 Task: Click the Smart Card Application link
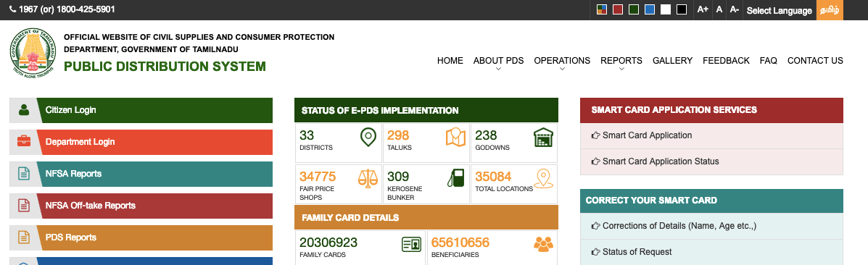tap(647, 135)
